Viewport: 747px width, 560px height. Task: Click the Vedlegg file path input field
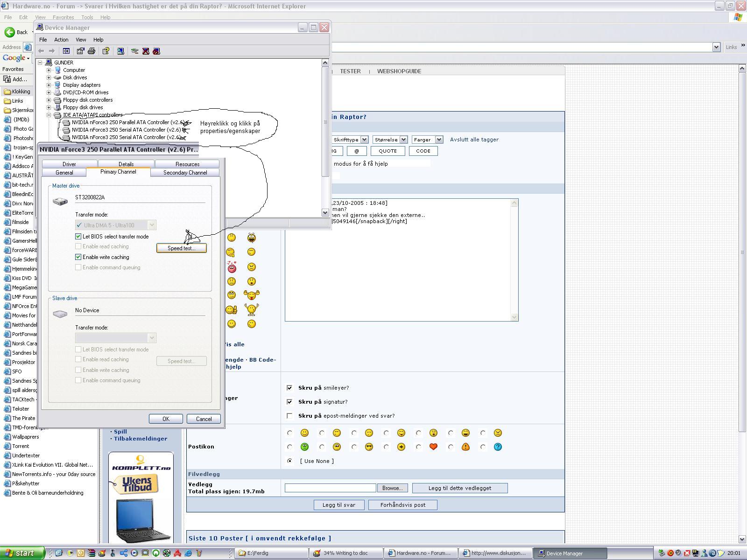click(x=331, y=488)
